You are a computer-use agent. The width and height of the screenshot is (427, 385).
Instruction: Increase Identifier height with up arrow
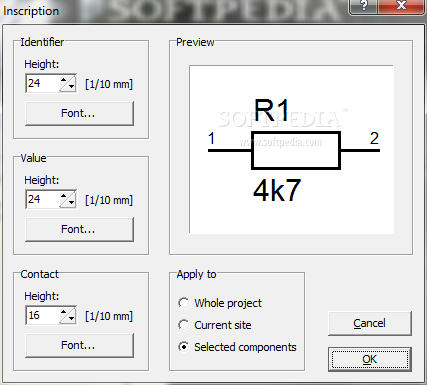click(64, 80)
